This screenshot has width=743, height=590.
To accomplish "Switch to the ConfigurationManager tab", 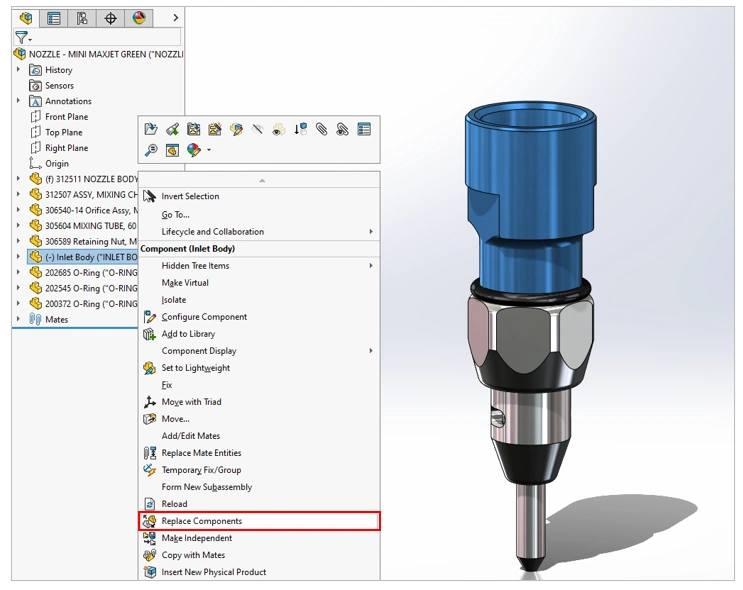I will pos(82,18).
